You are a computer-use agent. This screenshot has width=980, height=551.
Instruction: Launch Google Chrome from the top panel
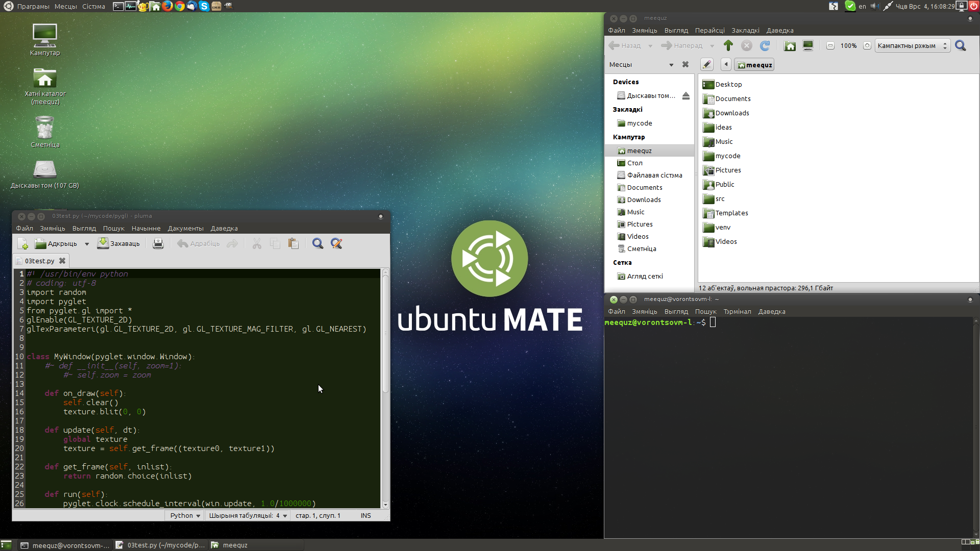click(180, 6)
